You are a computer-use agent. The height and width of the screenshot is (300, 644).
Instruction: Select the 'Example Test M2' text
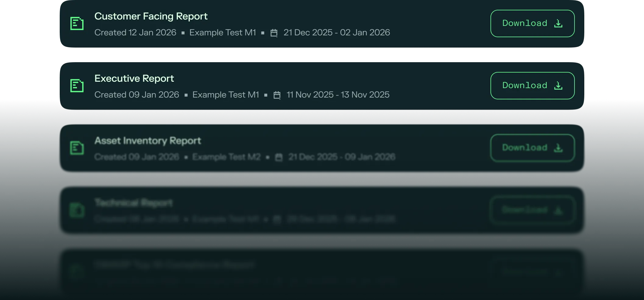click(x=227, y=157)
